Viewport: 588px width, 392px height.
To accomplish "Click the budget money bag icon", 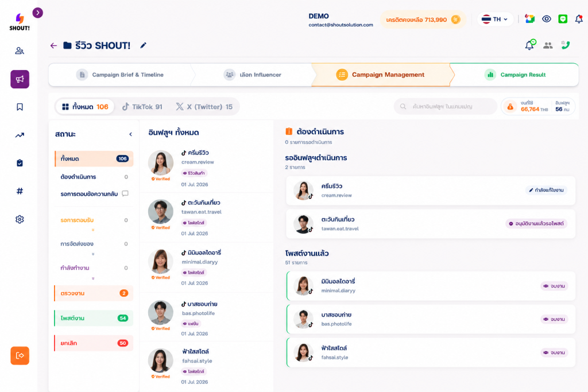I will 510,107.
